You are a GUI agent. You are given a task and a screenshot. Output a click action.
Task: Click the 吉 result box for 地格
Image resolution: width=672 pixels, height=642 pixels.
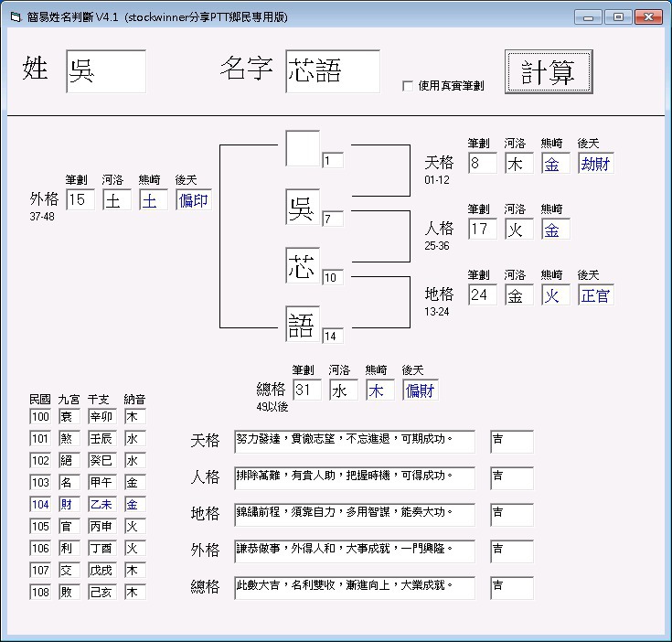[x=512, y=515]
